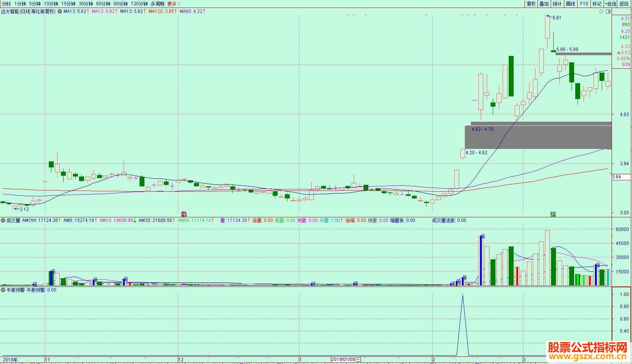Screen dimensions: 632x364
Task: Select the 120分钟 period tab
Action: pos(139,4)
